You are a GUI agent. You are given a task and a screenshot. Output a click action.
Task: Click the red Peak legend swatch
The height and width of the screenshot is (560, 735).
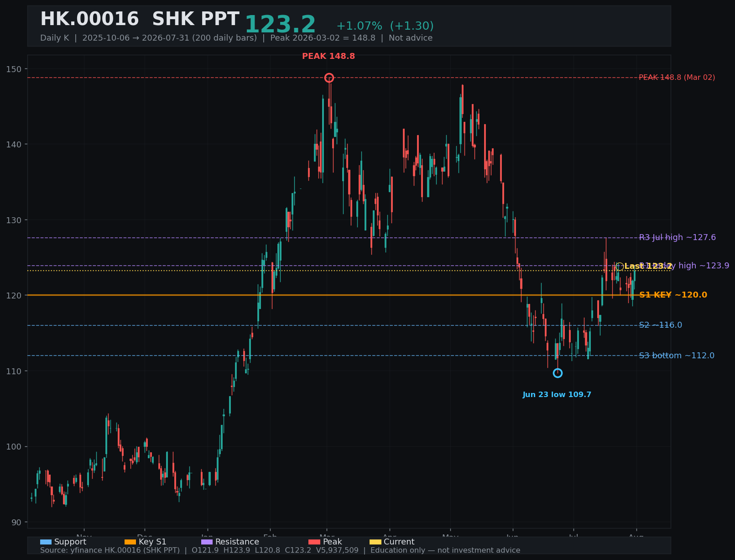tap(314, 542)
